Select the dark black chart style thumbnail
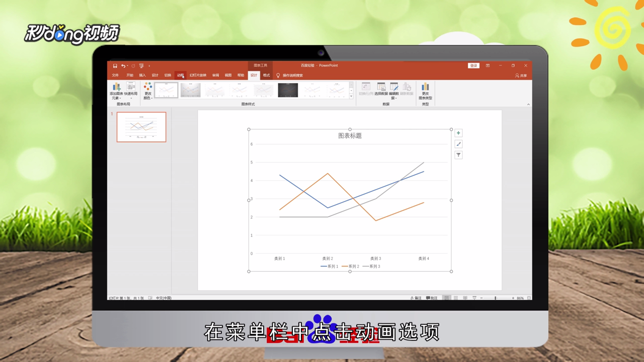644x362 pixels. point(288,90)
